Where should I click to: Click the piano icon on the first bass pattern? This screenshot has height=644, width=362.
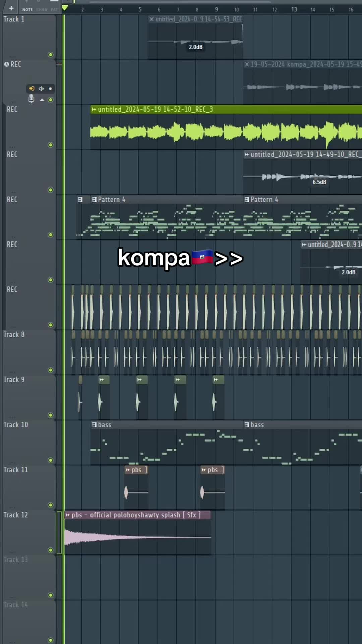(x=94, y=425)
